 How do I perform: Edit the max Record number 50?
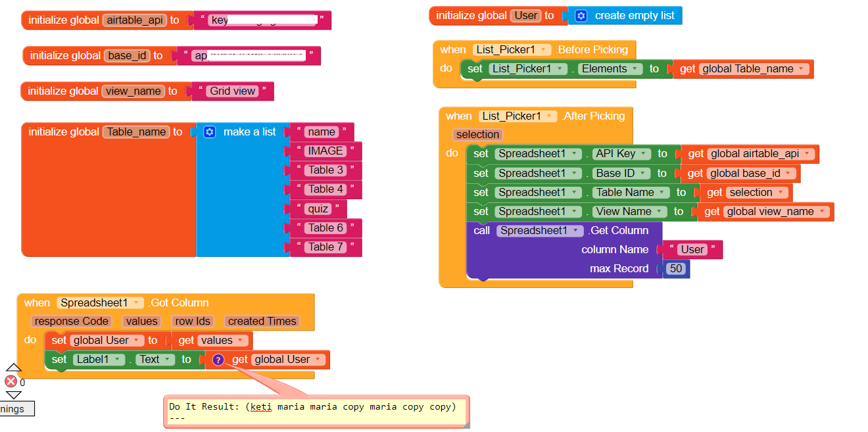[676, 269]
